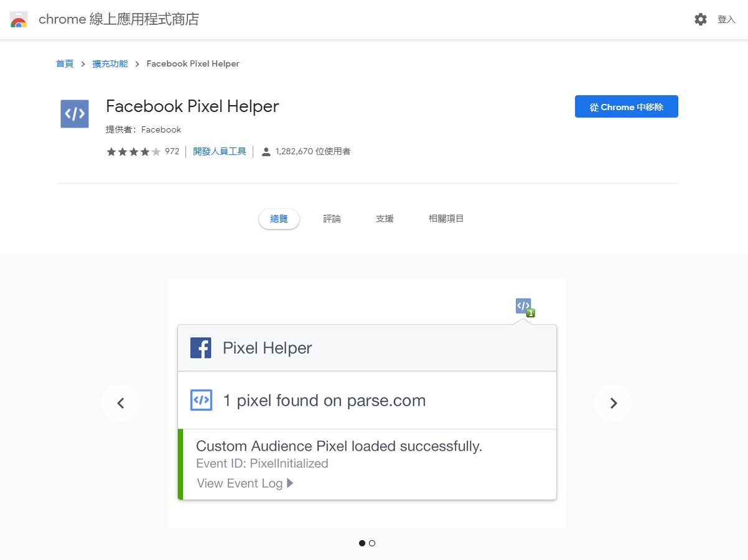Image resolution: width=748 pixels, height=560 pixels.
Task: Select the second carousel dot indicator
Action: click(x=372, y=543)
